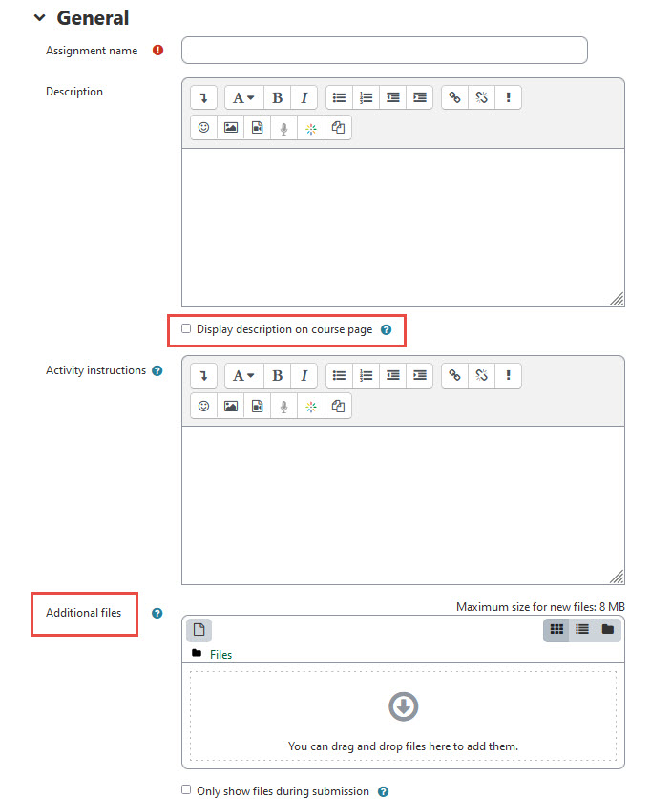The width and height of the screenshot is (672, 799).
Task: Enable Display description on course page
Action: (x=187, y=329)
